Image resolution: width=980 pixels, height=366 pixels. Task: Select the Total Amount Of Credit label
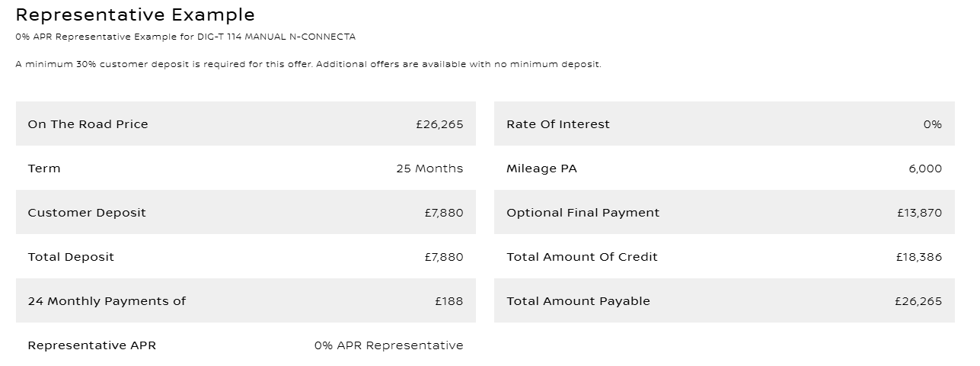582,257
